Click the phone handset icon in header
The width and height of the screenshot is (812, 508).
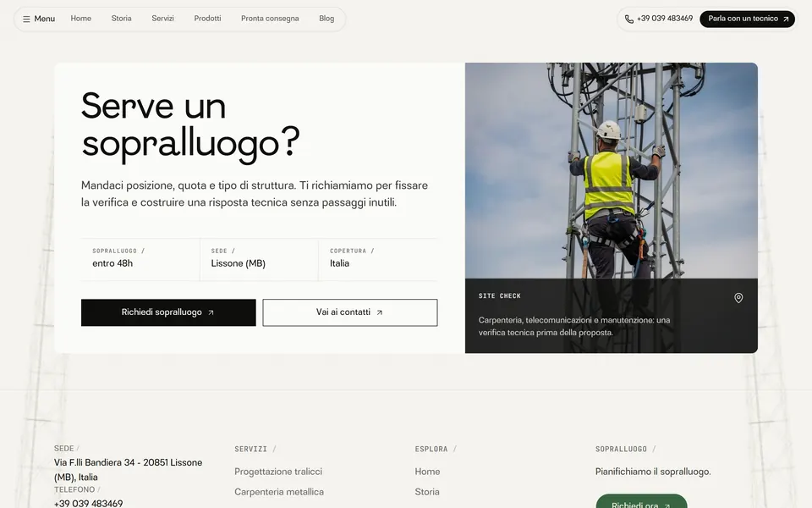(629, 19)
